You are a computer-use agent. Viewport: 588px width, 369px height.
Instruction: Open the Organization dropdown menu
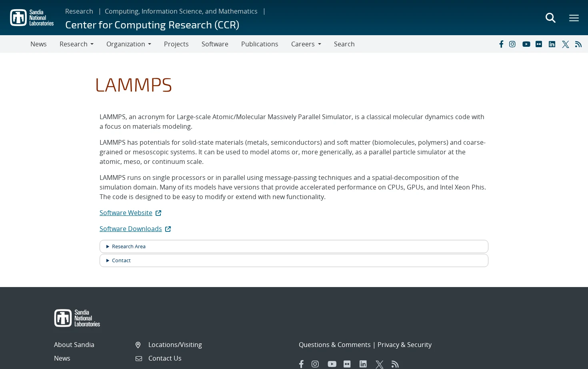point(129,44)
